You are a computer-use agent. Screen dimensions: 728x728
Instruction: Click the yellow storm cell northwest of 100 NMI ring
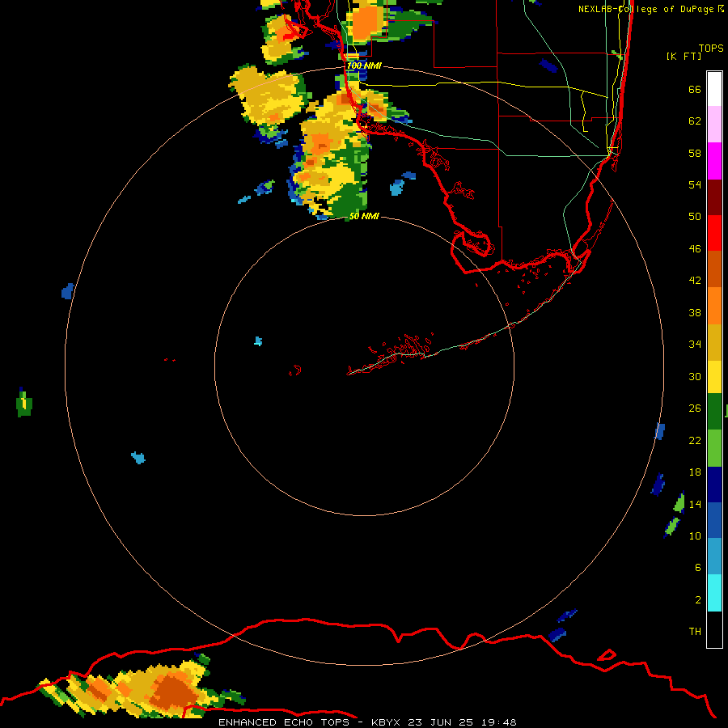[x=269, y=95]
